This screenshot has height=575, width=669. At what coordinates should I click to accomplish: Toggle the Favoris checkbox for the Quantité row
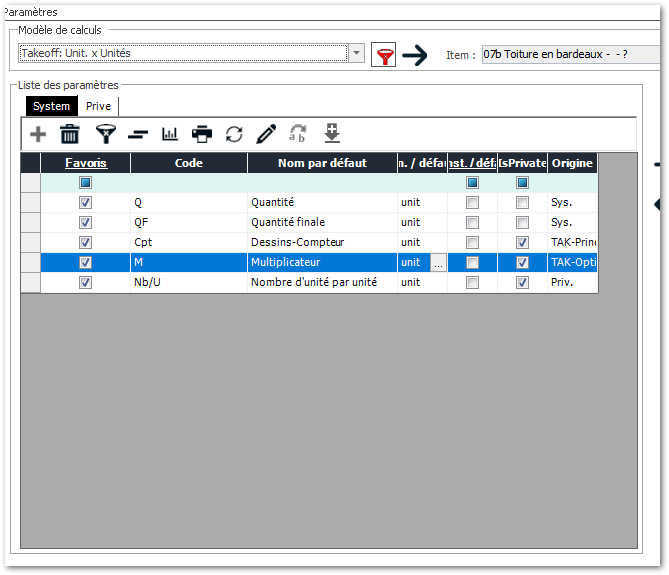point(85,202)
